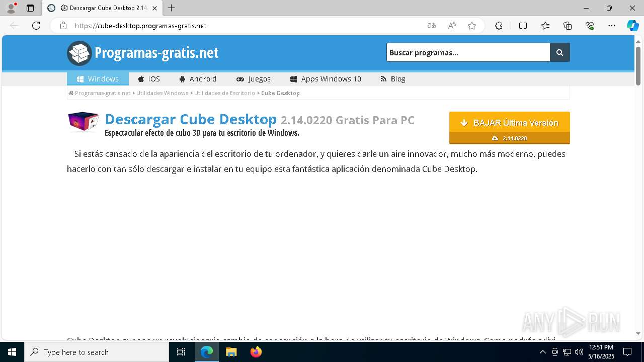Click the browser back arrow

pyautogui.click(x=14, y=26)
